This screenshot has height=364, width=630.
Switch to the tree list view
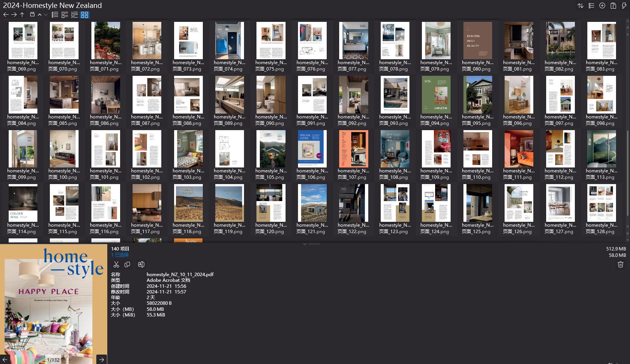point(75,15)
